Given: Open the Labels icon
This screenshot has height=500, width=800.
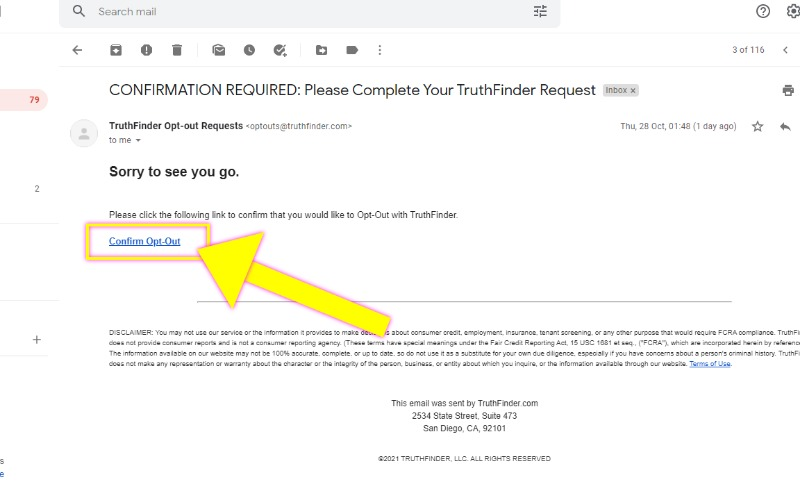Looking at the screenshot, I should point(352,50).
